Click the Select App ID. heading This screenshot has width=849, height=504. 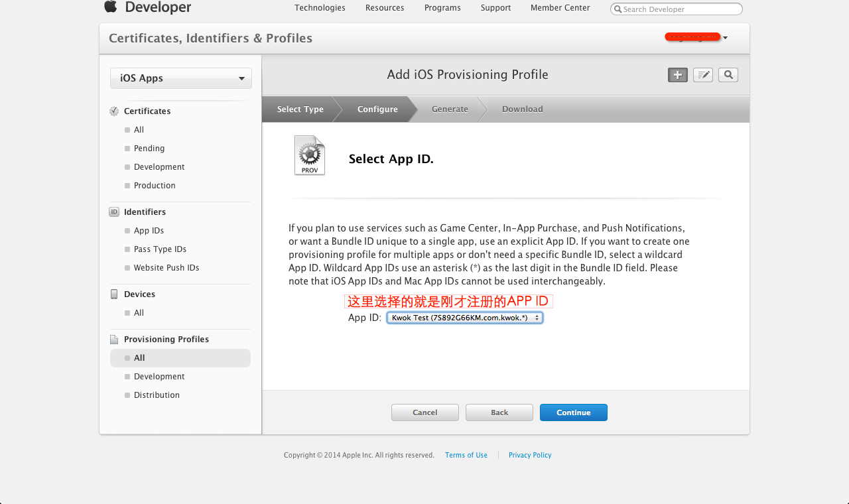tap(391, 159)
